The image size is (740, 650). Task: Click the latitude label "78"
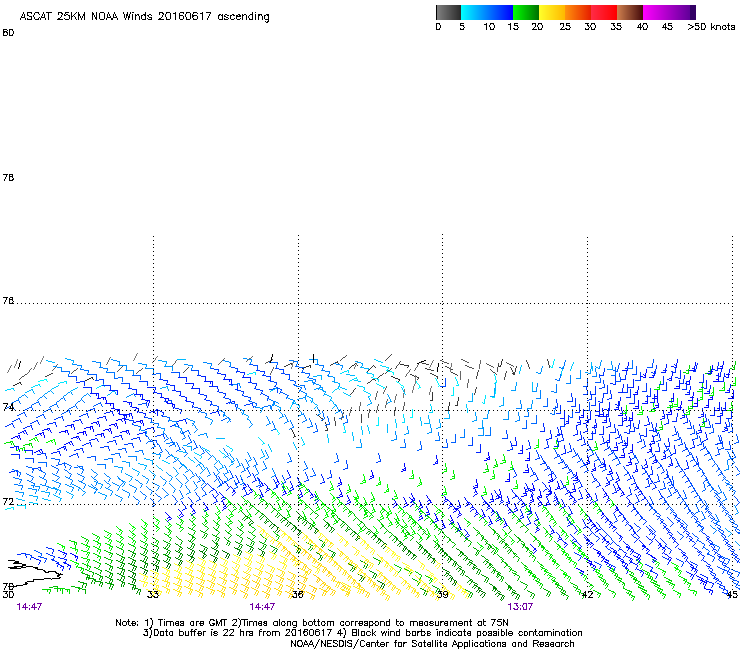8,177
